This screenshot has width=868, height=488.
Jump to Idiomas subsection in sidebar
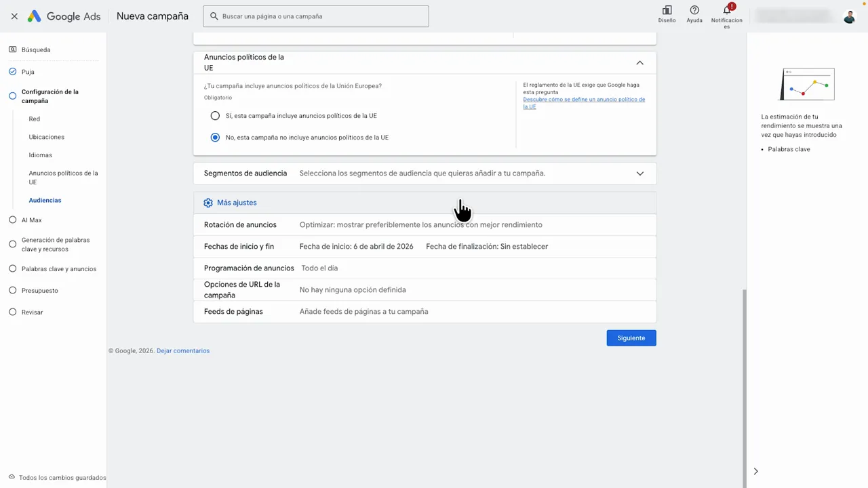41,155
